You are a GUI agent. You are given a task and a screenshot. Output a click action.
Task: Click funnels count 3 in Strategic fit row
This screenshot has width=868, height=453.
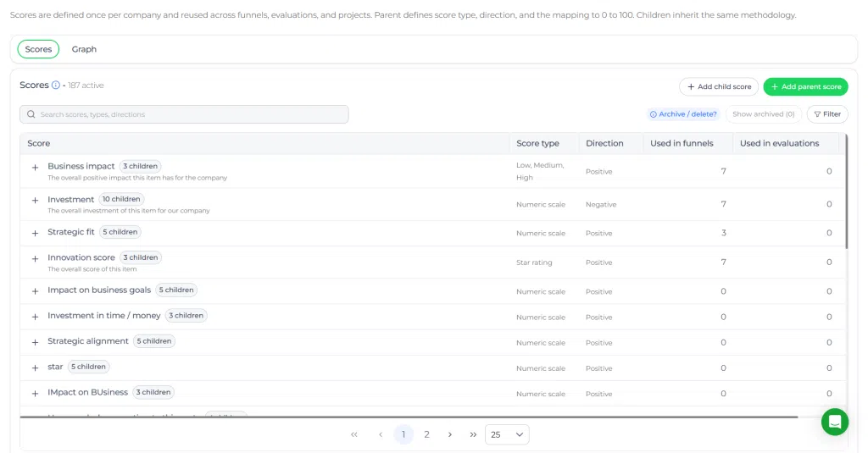tap(724, 233)
